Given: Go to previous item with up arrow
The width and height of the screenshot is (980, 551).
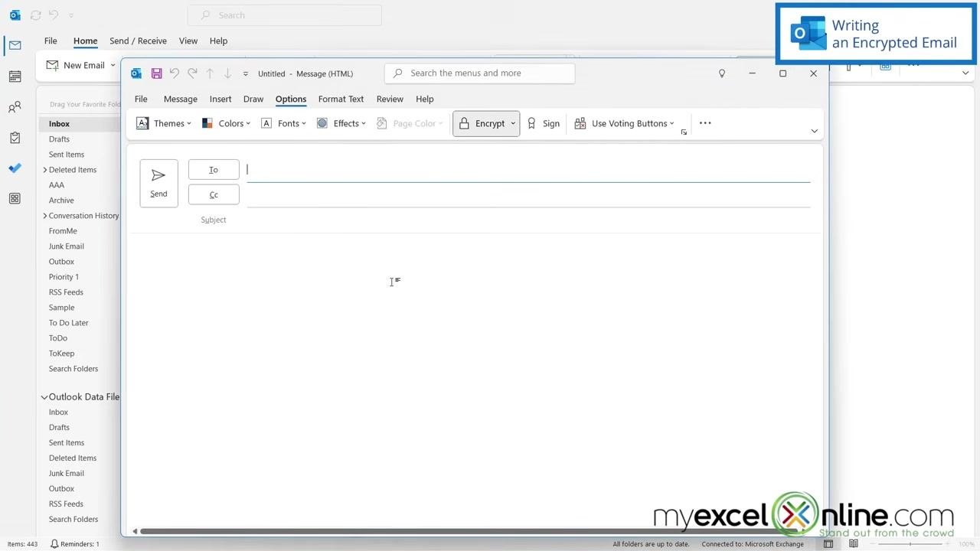Looking at the screenshot, I should point(210,73).
